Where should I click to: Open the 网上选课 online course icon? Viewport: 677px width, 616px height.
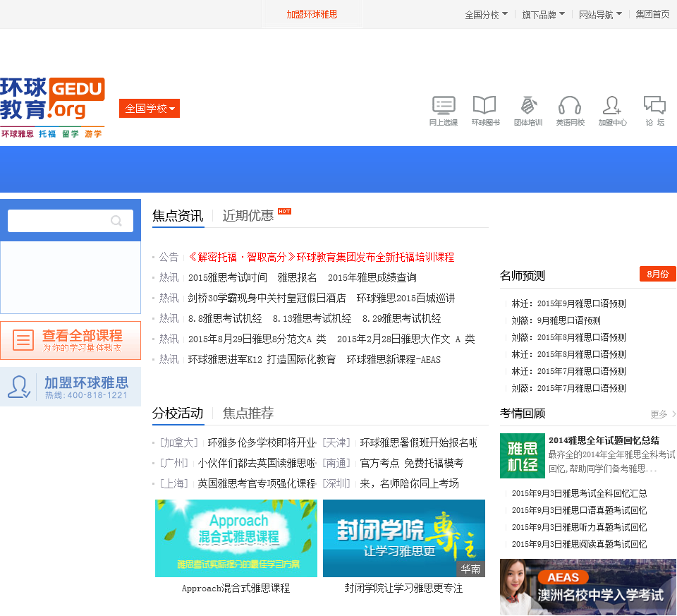(444, 111)
